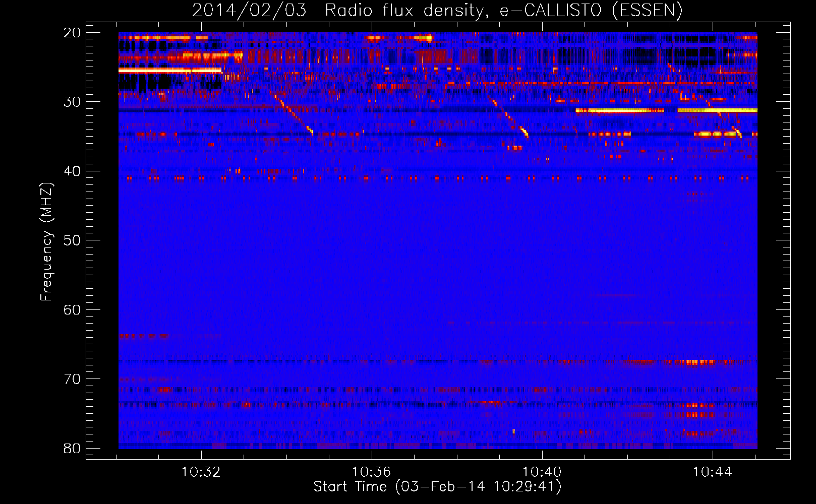Click the 40 frequency tick label
This screenshot has width=816, height=504.
(x=72, y=171)
